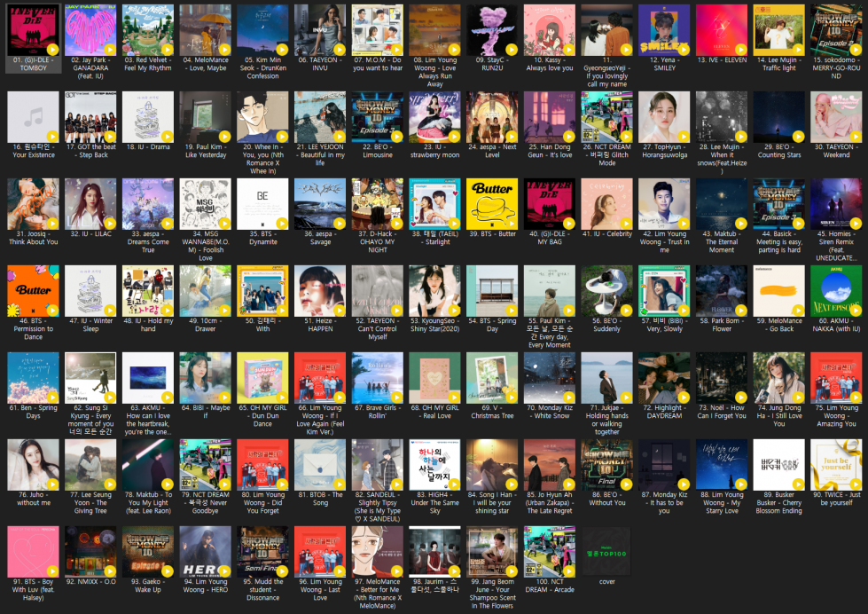Click play badge on '35. BTS - Dynamite'

pos(282,224)
